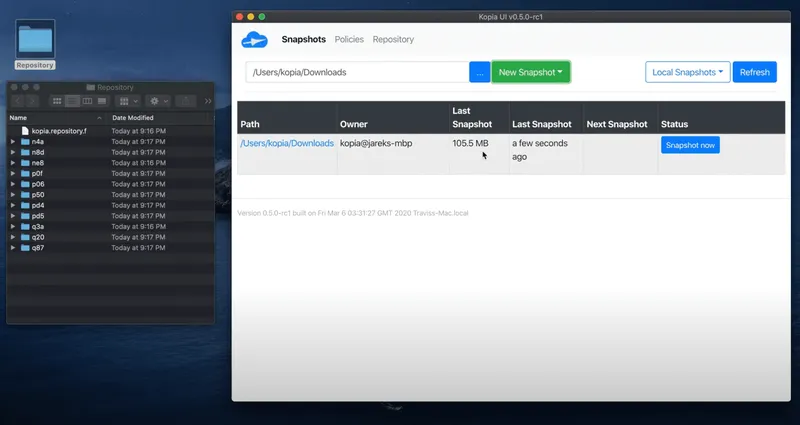Switch Finder to column view

87,101
